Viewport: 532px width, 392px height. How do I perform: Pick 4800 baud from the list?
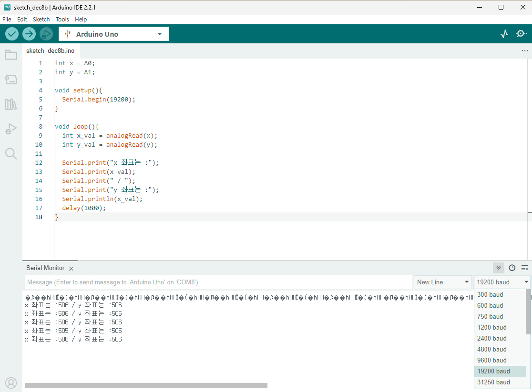(500, 349)
